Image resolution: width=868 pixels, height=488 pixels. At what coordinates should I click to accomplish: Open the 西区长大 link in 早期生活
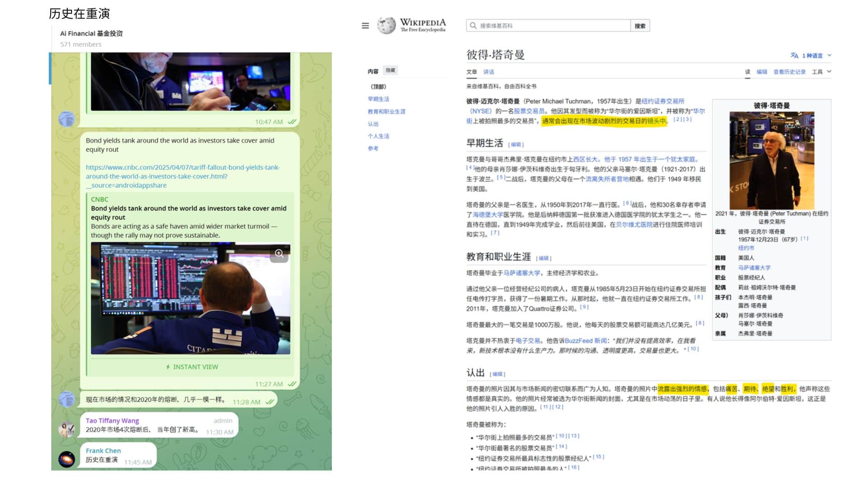(586, 160)
